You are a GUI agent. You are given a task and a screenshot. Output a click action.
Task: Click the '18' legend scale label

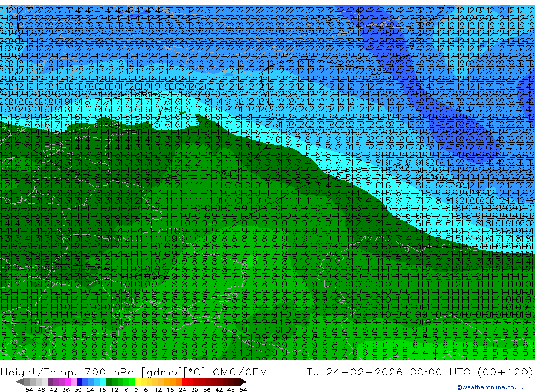coord(170,390)
